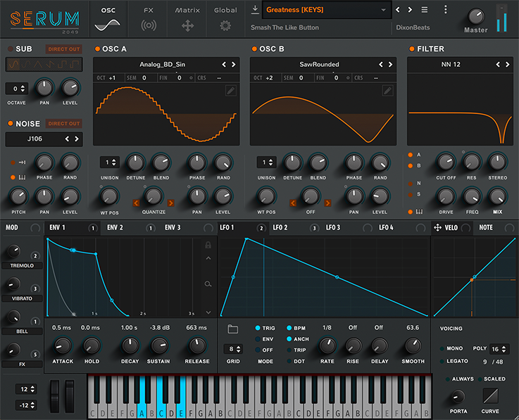Select next filter type arrow
The image size is (519, 420).
click(508, 65)
